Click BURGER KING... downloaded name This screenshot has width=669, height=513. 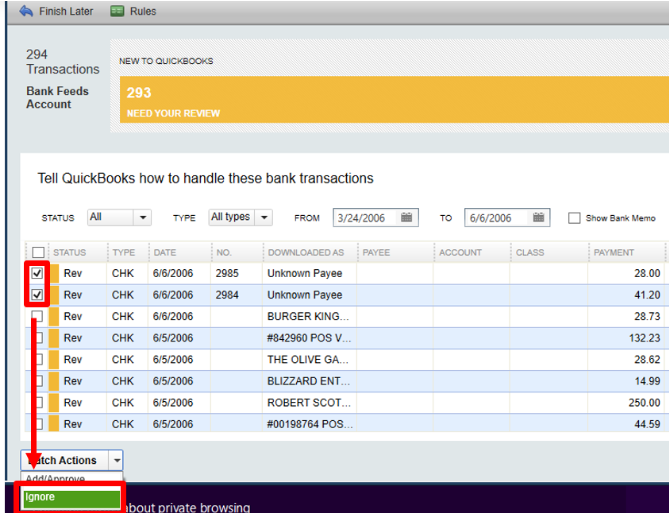308,316
